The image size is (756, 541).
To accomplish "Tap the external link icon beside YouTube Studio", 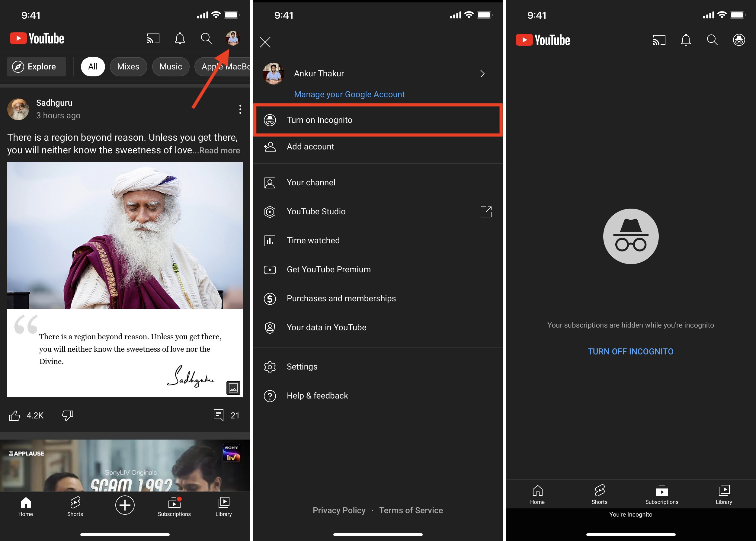I will [x=486, y=212].
